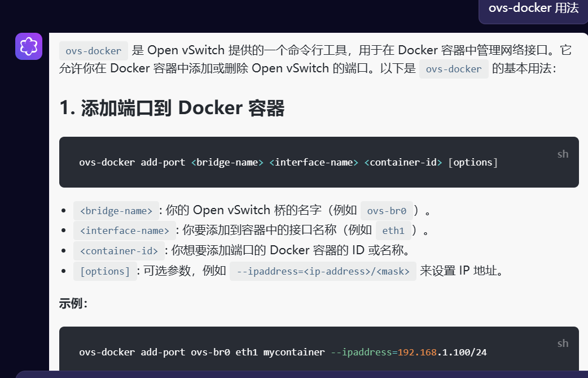Click the '示例:' label
Image resolution: width=588 pixels, height=378 pixels.
click(x=73, y=303)
